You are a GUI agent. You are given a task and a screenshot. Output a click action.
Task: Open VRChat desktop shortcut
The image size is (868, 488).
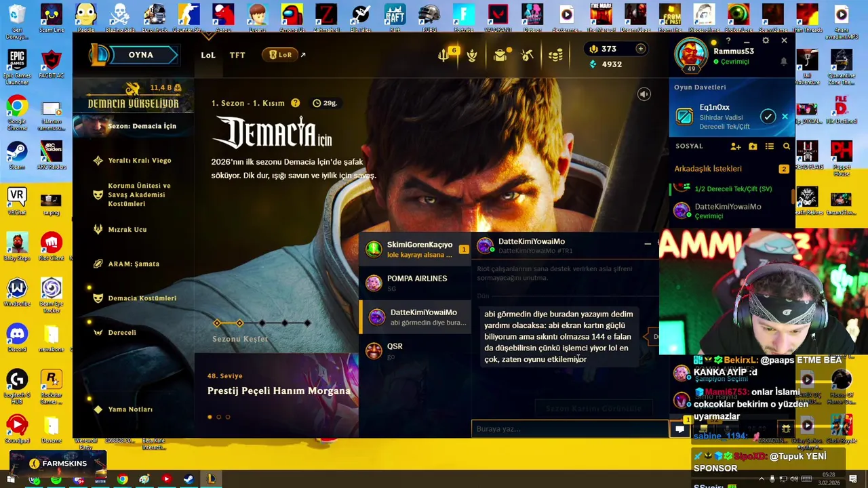click(17, 202)
